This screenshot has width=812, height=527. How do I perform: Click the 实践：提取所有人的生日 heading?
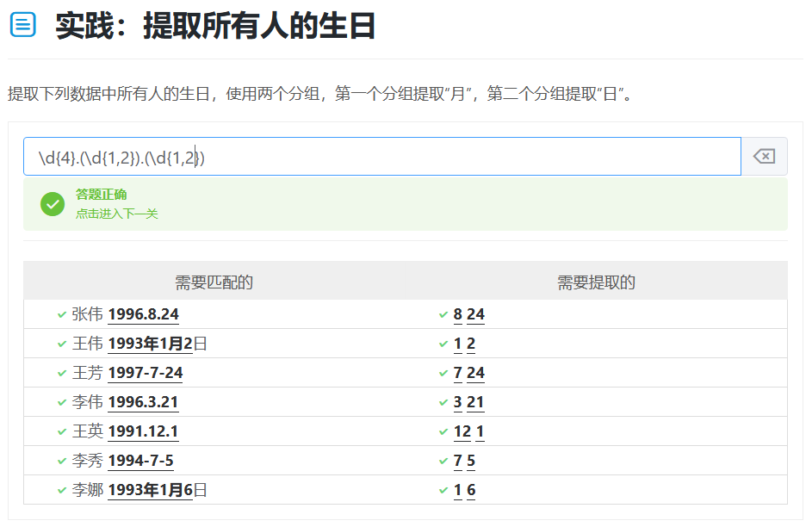[215, 26]
